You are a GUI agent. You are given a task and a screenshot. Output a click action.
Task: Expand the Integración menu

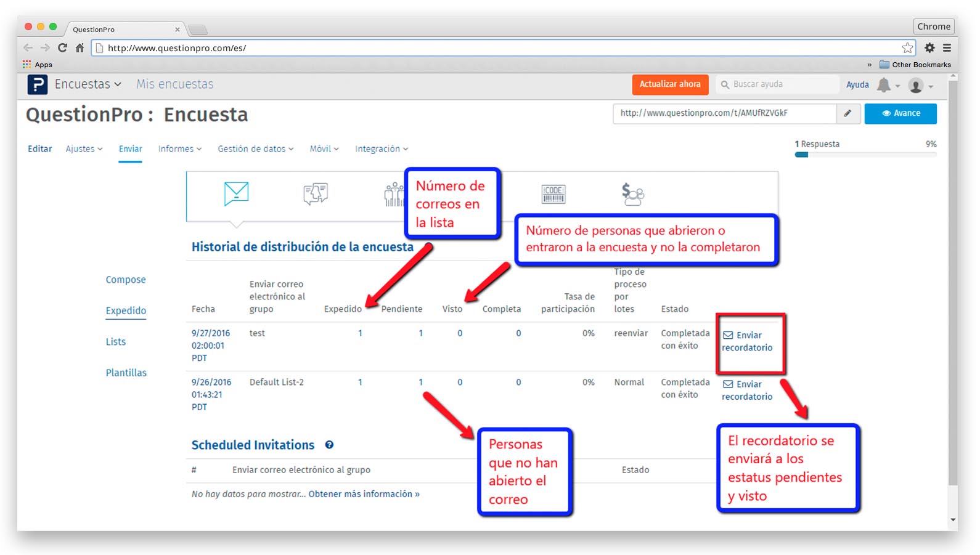click(382, 148)
